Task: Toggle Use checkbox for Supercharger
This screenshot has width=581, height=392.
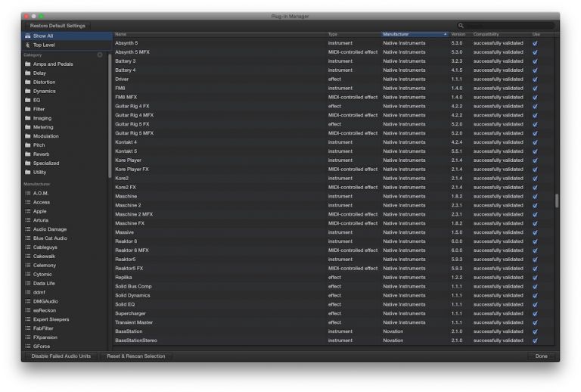Action: coord(535,313)
